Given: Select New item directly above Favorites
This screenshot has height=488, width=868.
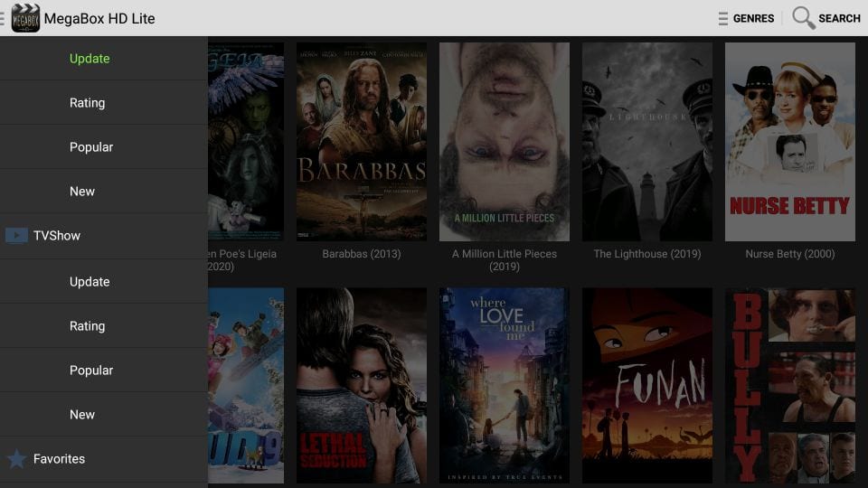Looking at the screenshot, I should click(82, 415).
